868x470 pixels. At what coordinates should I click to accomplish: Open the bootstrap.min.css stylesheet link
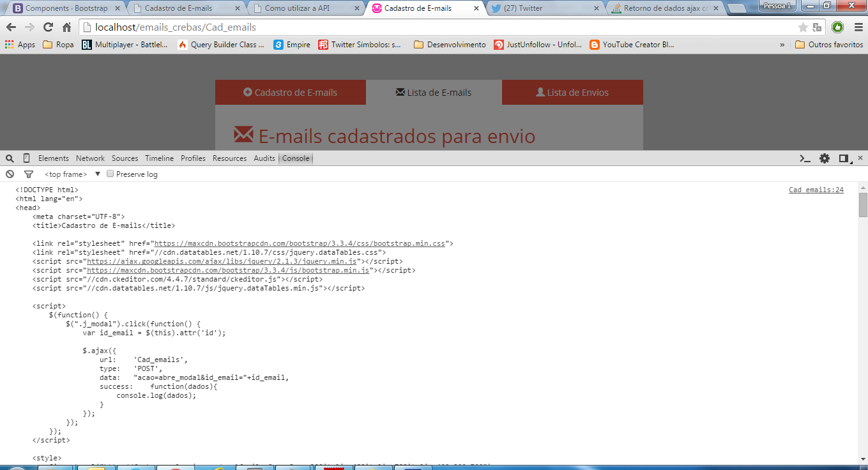pyautogui.click(x=300, y=243)
